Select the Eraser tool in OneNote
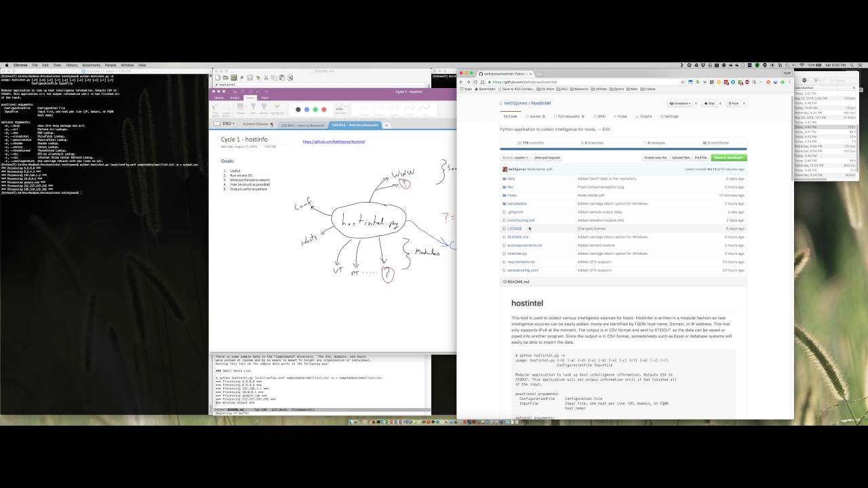 tap(241, 108)
